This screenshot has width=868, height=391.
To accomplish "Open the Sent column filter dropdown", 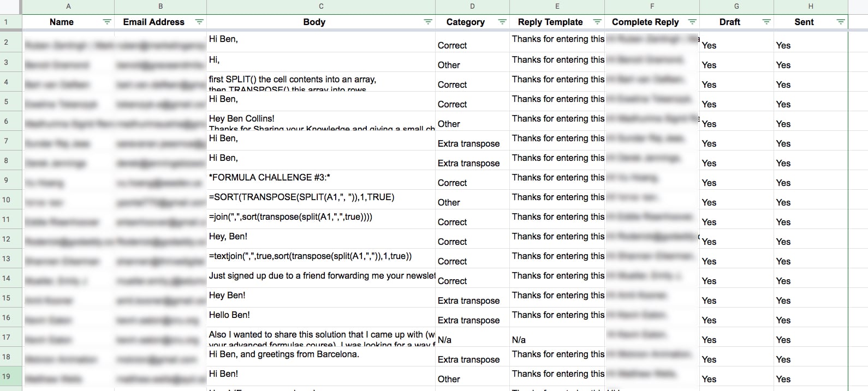I will [x=841, y=22].
